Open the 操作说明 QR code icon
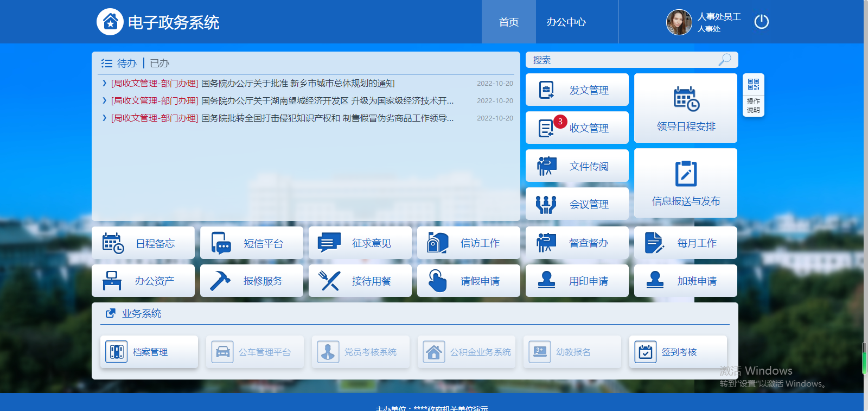This screenshot has width=868, height=411. point(754,84)
